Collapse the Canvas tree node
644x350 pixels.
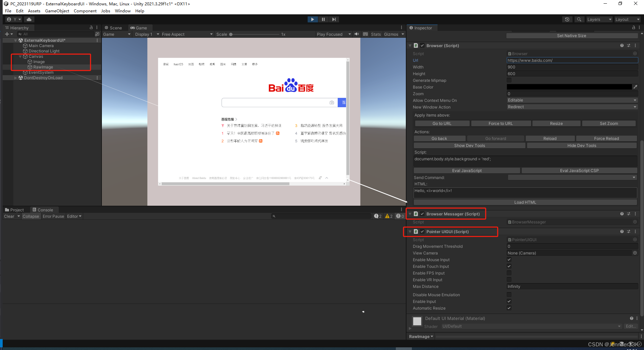pyautogui.click(x=20, y=56)
